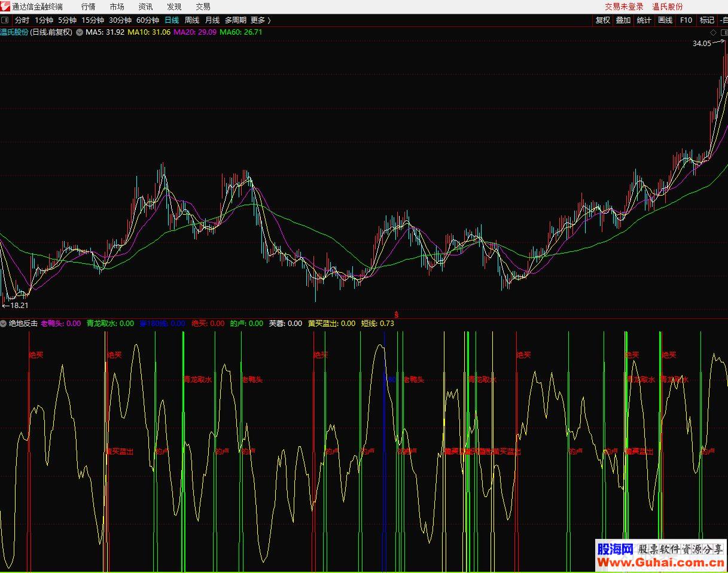The width and height of the screenshot is (728, 573).
Task: Open the 多周期 multi-period view
Action: [236, 20]
